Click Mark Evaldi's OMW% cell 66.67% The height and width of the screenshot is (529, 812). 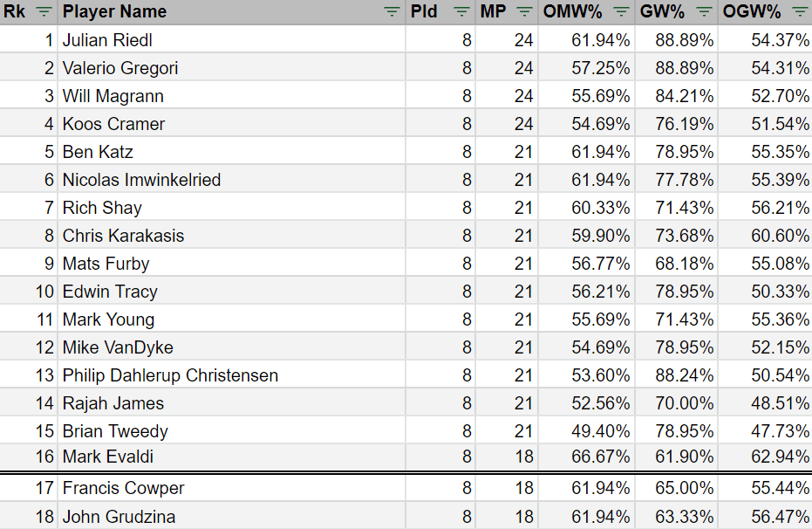tap(601, 457)
